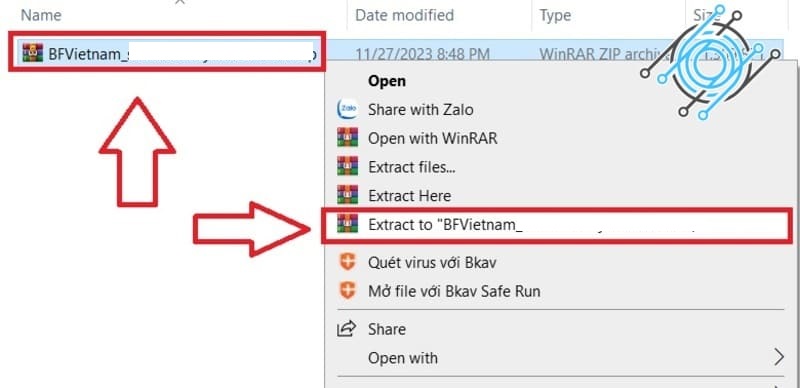Screen dimensions: 800x388
Task: Click WinRAR icon beside Extract Here
Action: [x=347, y=195]
